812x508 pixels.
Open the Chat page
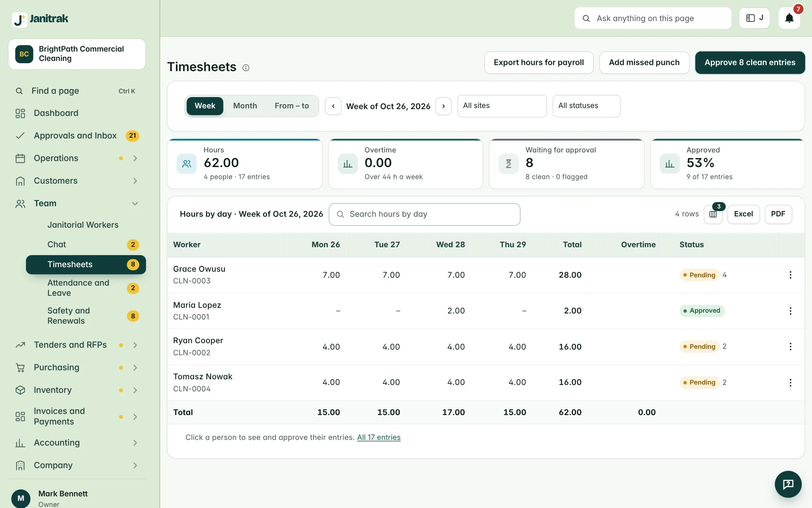coord(86,245)
